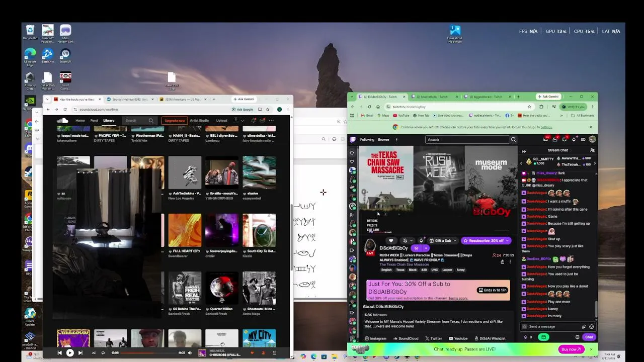Open the Twitch user avatar menu
644x362 pixels.
point(592,139)
